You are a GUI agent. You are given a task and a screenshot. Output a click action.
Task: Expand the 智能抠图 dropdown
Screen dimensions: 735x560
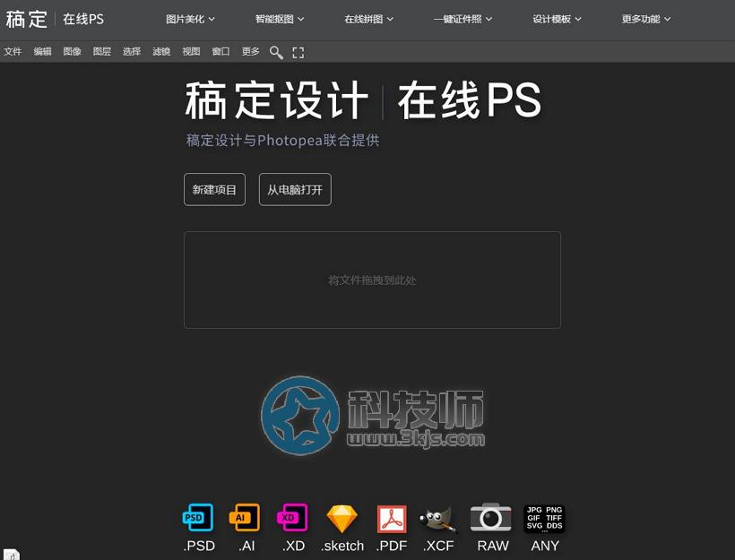point(280,19)
